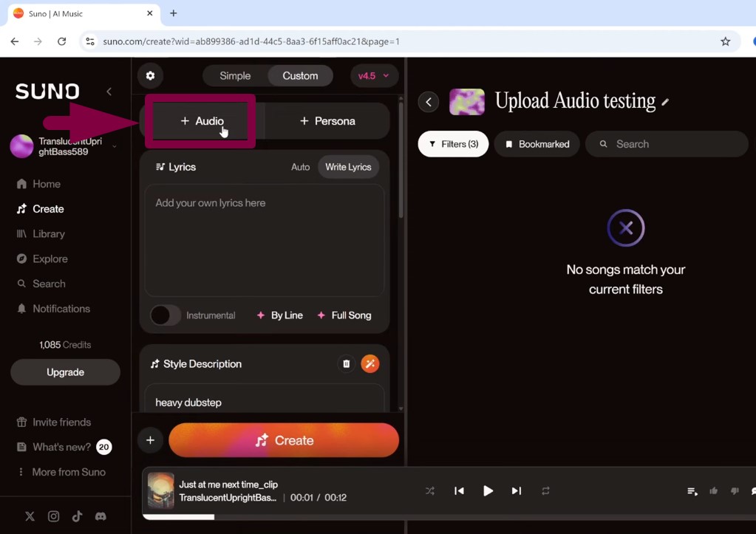Open Suno's X (Twitter) icon

tap(30, 517)
